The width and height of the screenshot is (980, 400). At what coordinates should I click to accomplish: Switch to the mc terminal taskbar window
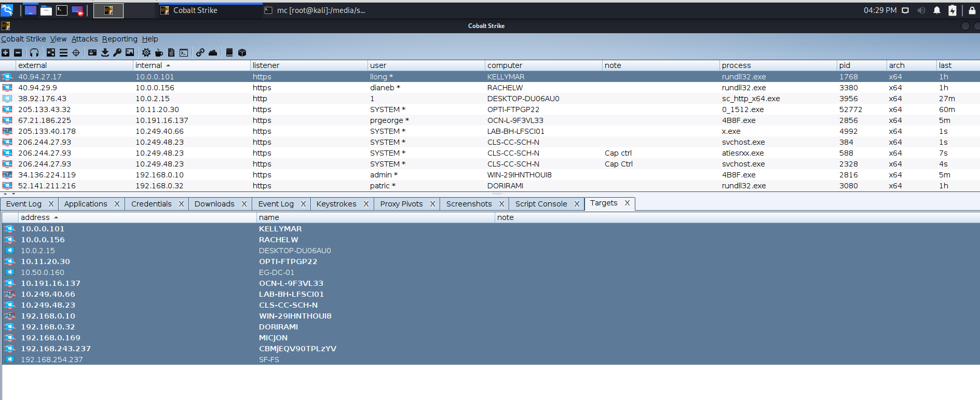(315, 10)
